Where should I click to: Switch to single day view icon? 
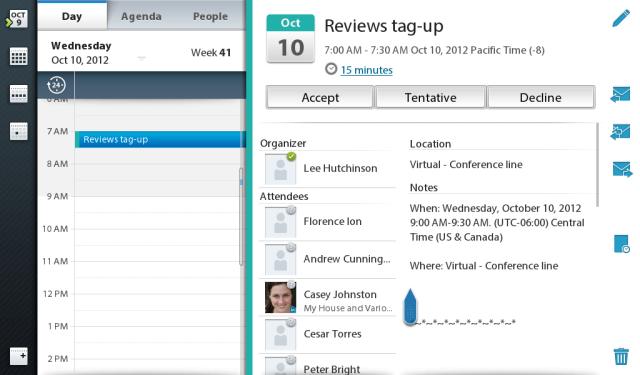(18, 131)
